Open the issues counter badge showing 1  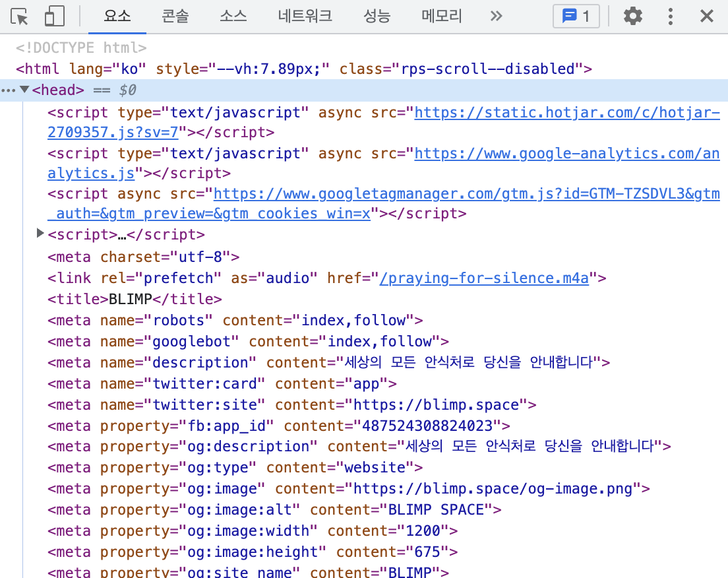[576, 16]
